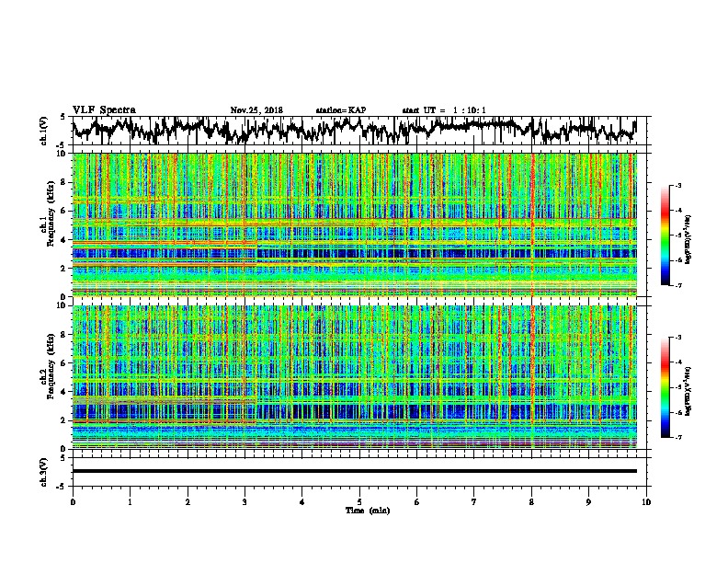Click the "-3" label on ch.1 colorbar
Viewport: 728px width, 563px height.
pyautogui.click(x=677, y=185)
